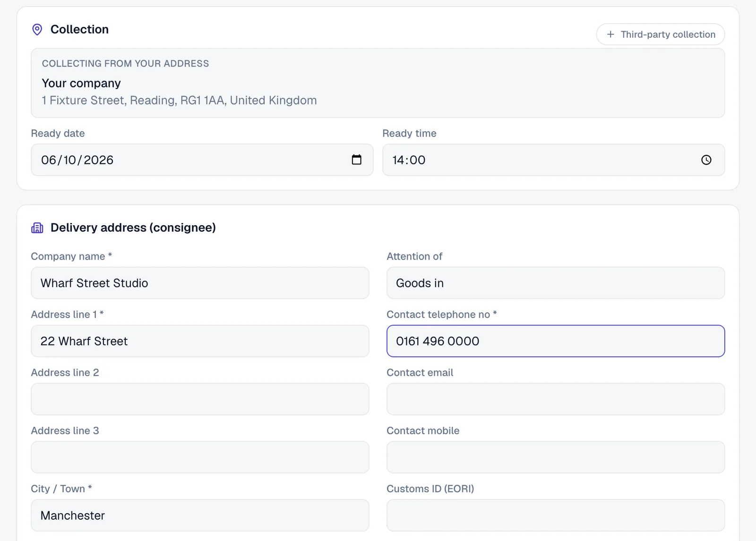Click the 'Ready time' label
Screen dimensions: 756x541
pos(409,133)
